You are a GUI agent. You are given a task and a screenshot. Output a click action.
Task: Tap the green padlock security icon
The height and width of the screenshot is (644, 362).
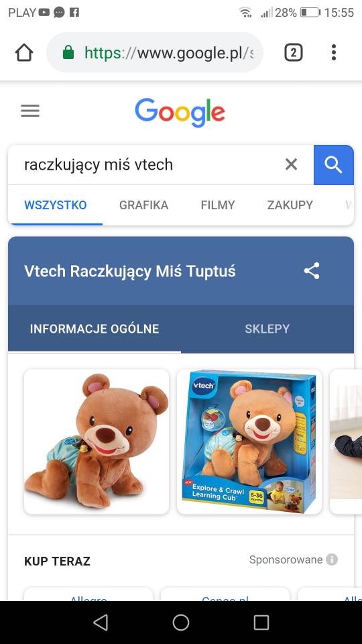click(68, 52)
